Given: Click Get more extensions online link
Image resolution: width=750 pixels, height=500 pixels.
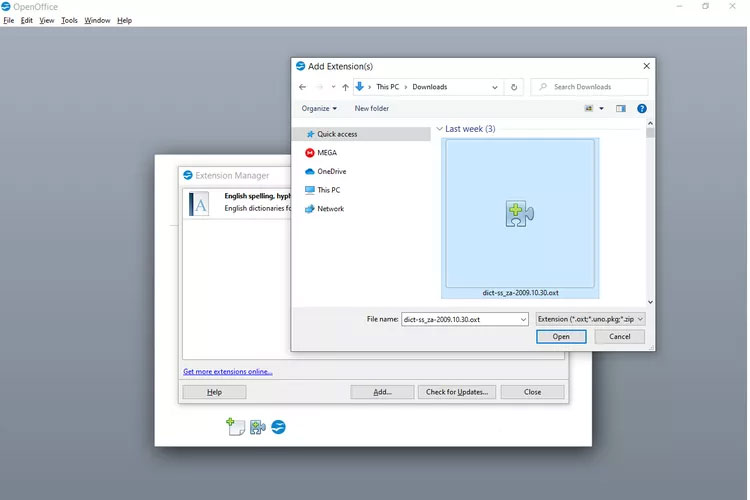Looking at the screenshot, I should click(x=228, y=372).
